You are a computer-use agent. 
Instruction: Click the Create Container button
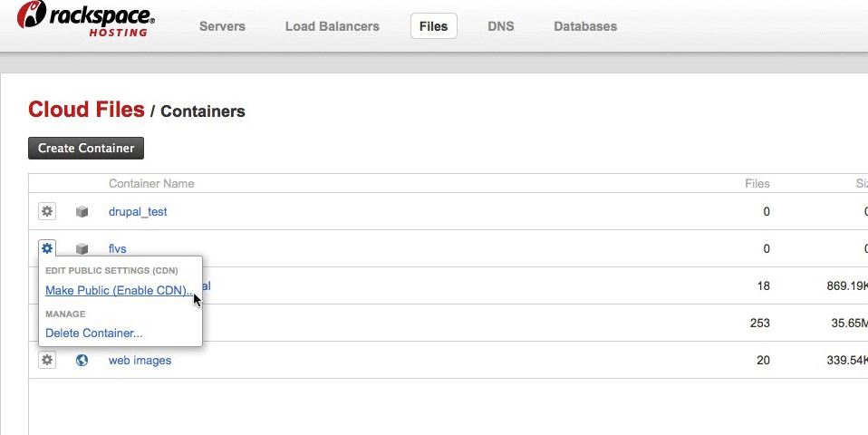click(x=86, y=149)
